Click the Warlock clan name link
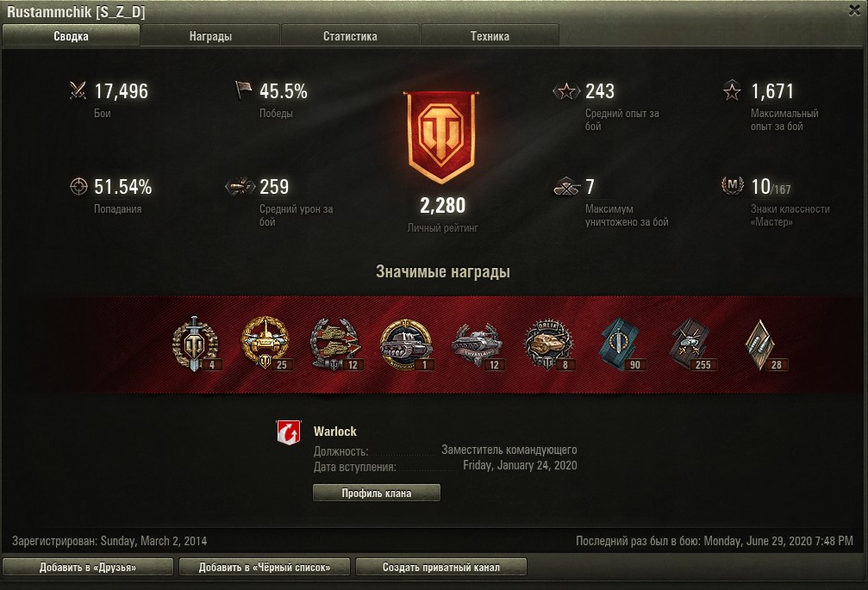 (335, 432)
